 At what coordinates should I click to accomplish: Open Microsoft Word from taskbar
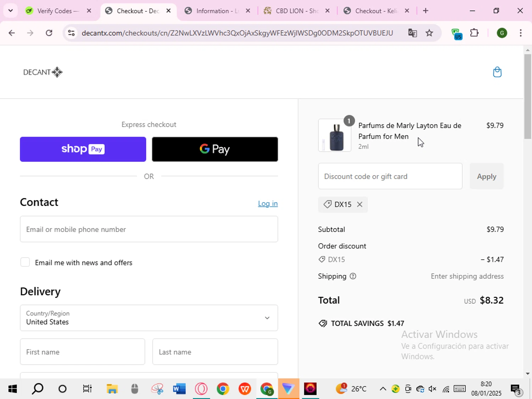179,389
